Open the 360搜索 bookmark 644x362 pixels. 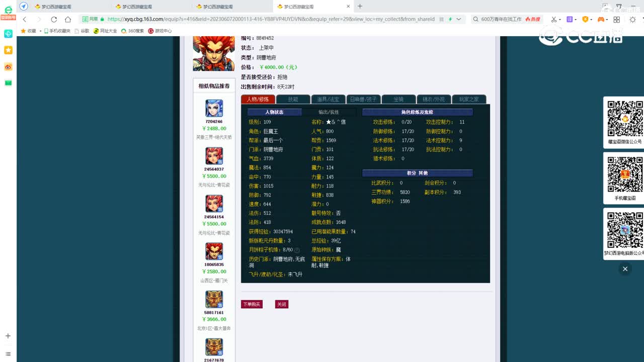tap(132, 31)
